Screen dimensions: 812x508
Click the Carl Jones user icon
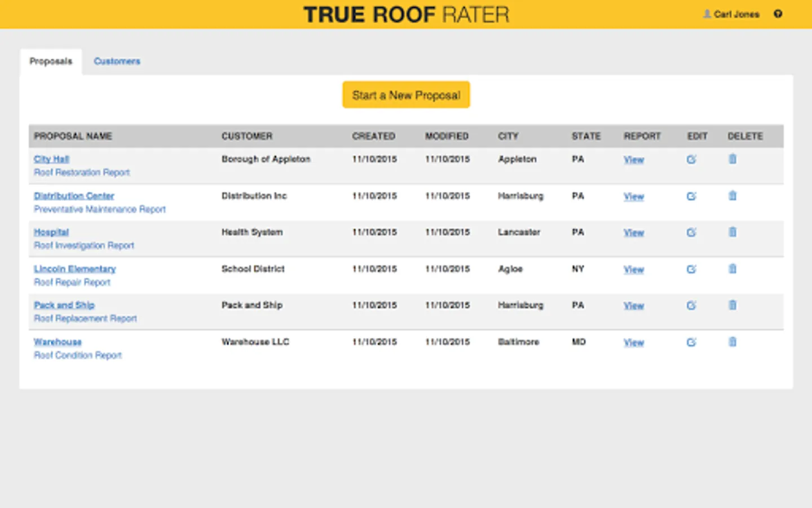coord(707,14)
